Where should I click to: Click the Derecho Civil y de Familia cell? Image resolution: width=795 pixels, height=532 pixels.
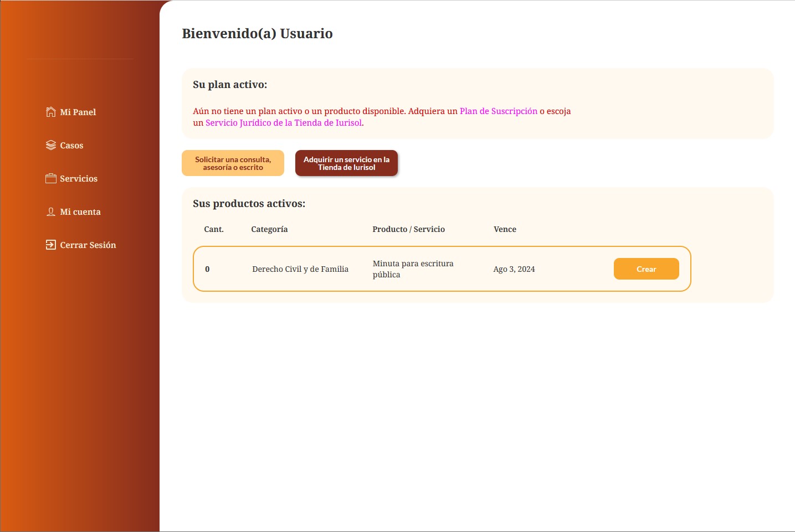[300, 269]
